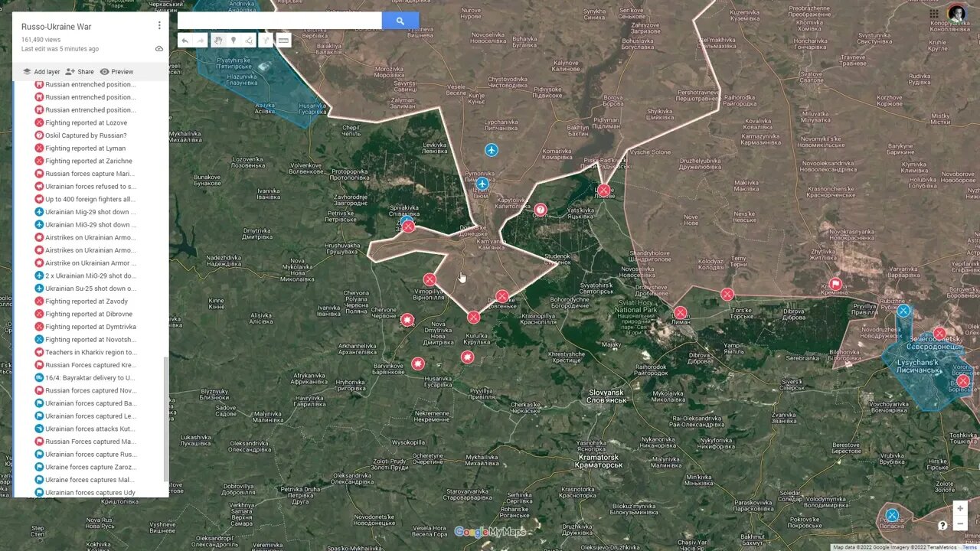
Task: Select 'Ukraine forces captures Mal...' item
Action: (x=86, y=480)
